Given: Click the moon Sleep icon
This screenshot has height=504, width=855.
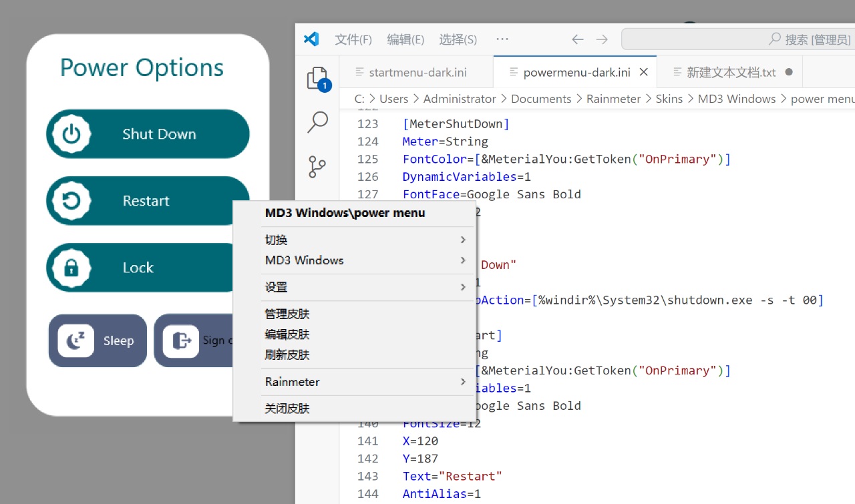Looking at the screenshot, I should 75,341.
